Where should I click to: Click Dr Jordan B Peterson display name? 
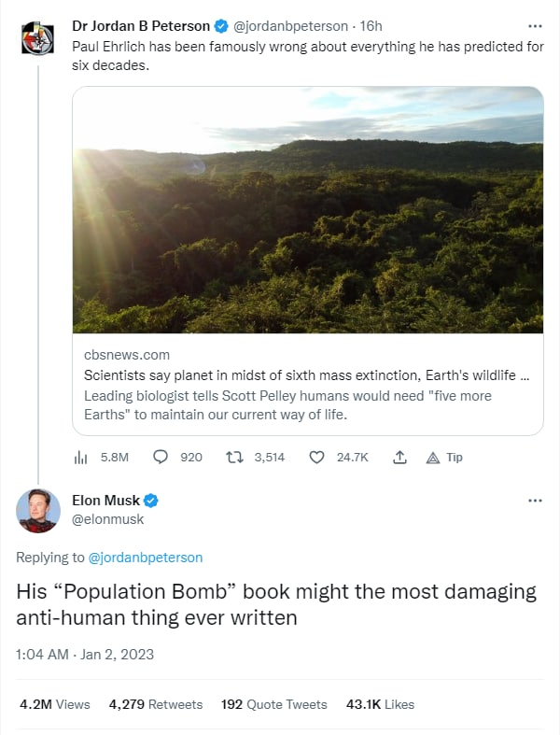[x=141, y=26]
